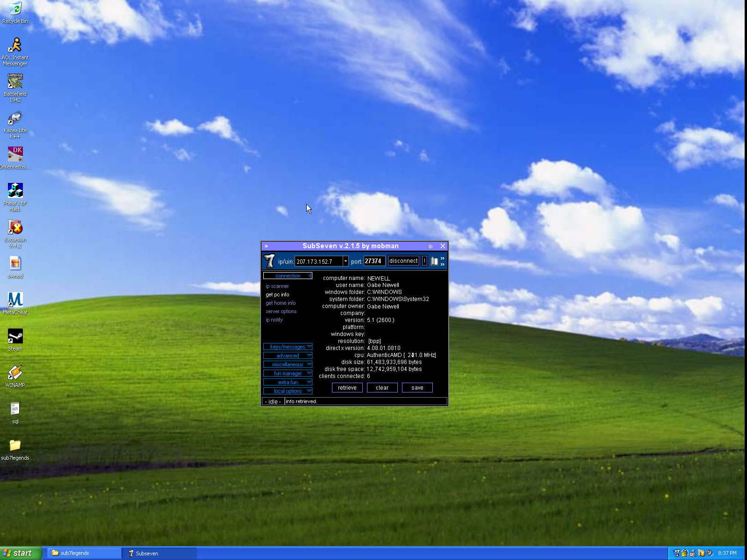The width and height of the screenshot is (747, 560).
Task: Click the retrieve button
Action: [x=347, y=388]
